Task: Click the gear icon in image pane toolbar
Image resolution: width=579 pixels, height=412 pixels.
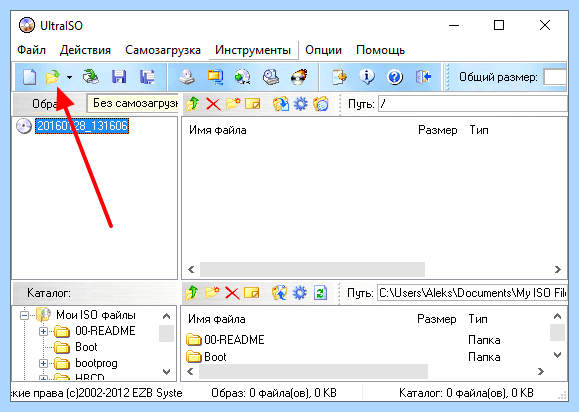Action: [301, 104]
